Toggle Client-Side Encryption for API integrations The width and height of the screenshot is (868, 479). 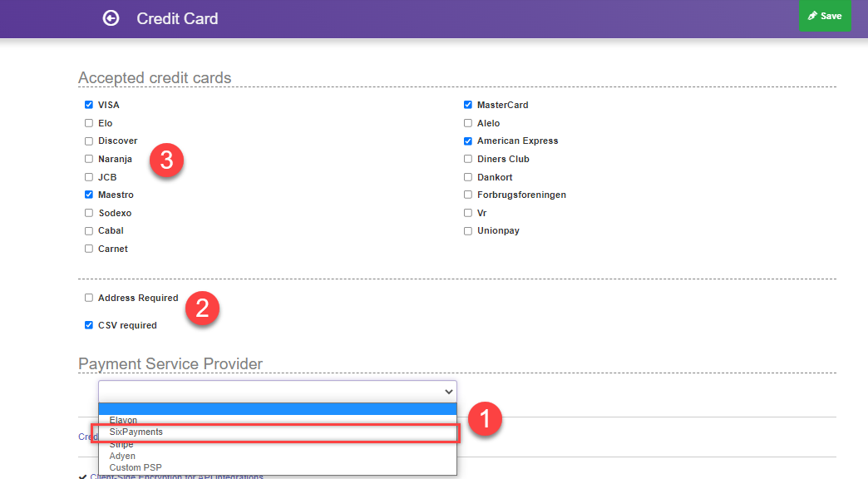[x=81, y=477]
